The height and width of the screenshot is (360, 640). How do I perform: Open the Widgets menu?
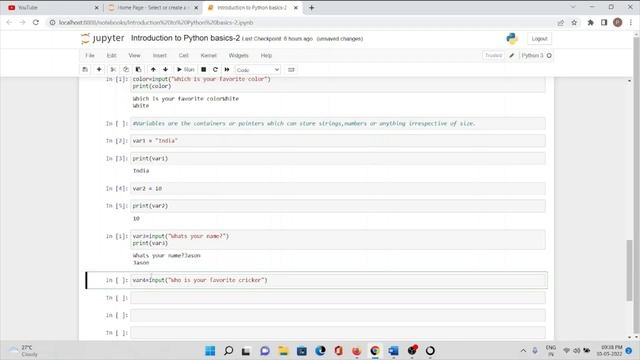tap(238, 56)
